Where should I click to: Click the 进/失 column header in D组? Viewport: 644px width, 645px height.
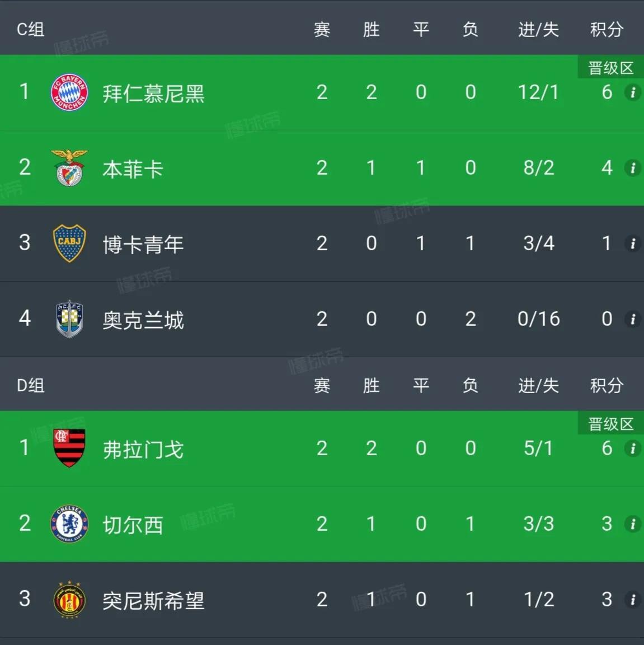538,385
